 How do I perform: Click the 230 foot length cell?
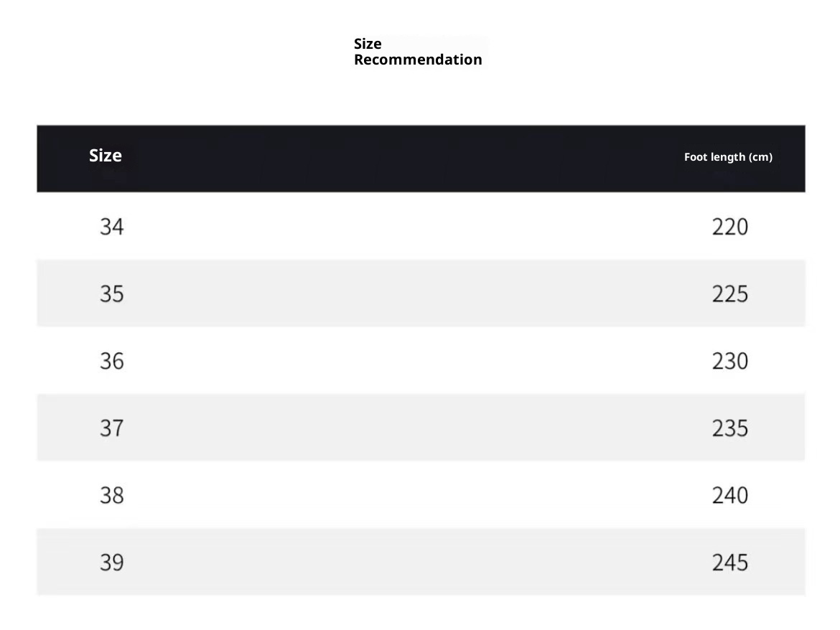click(x=730, y=361)
